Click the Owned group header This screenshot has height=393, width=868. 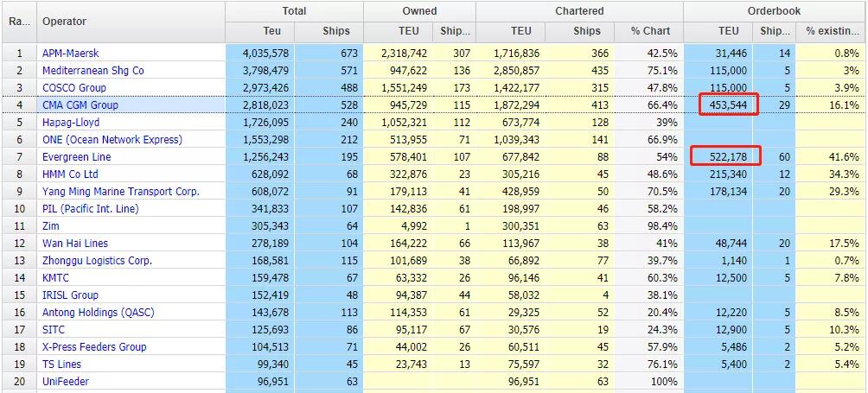[x=420, y=11]
